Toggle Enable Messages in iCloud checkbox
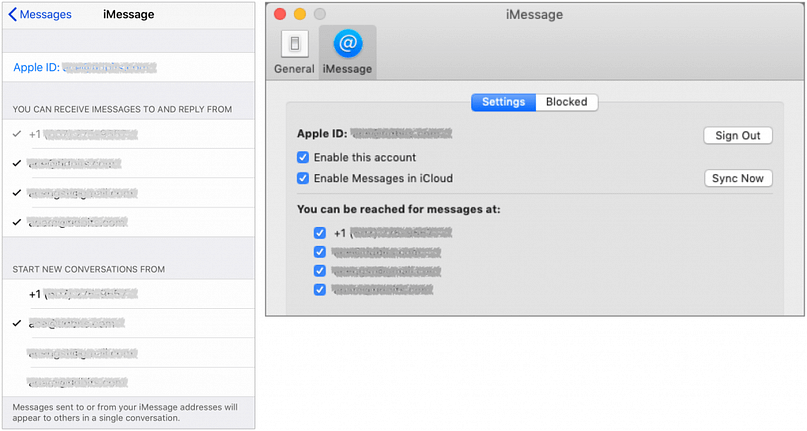Image resolution: width=807 pixels, height=431 pixels. click(303, 179)
